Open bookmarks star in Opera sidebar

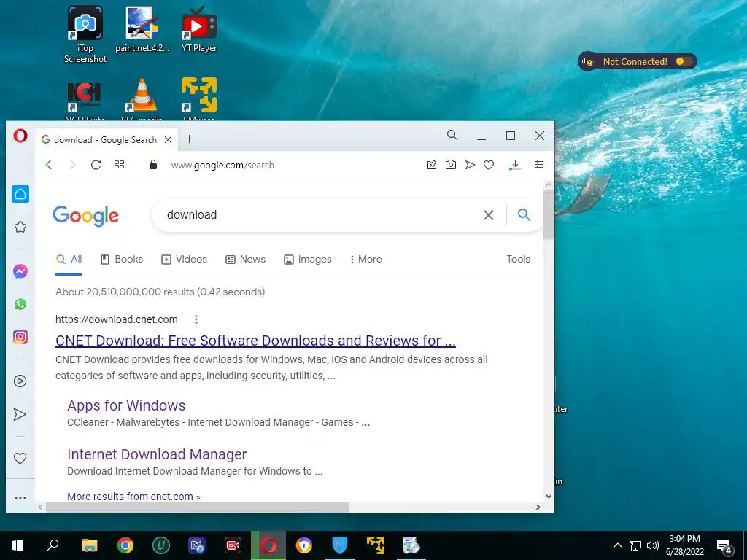(x=20, y=227)
